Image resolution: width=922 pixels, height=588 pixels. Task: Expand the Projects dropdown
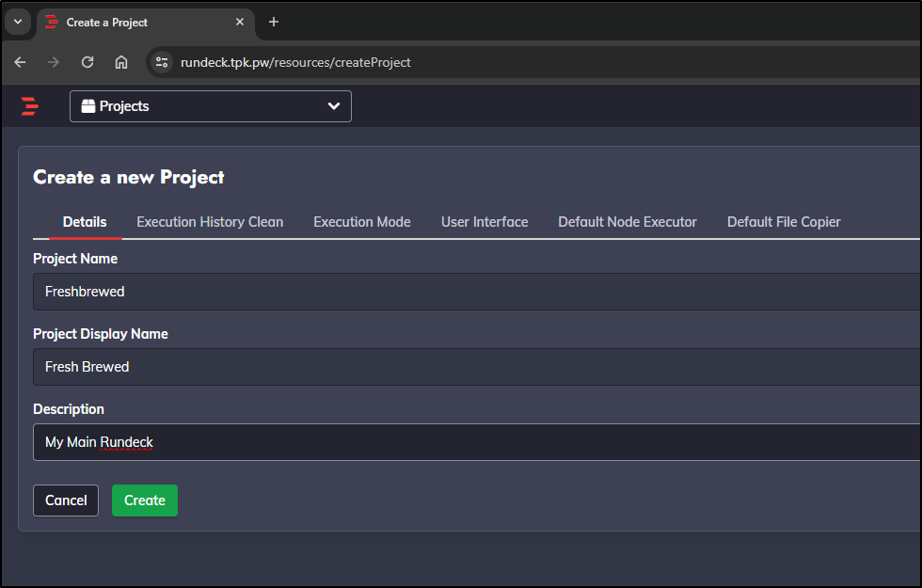[x=211, y=106]
